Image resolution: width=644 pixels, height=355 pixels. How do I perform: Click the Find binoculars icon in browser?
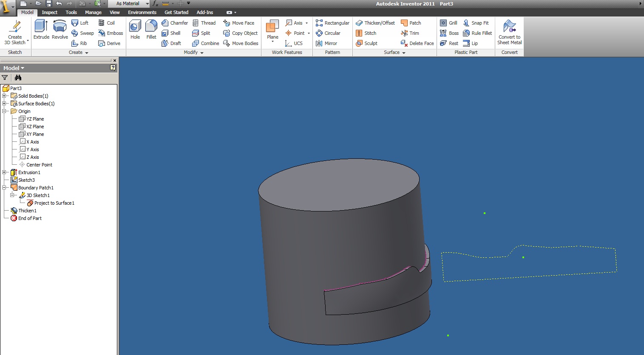18,78
